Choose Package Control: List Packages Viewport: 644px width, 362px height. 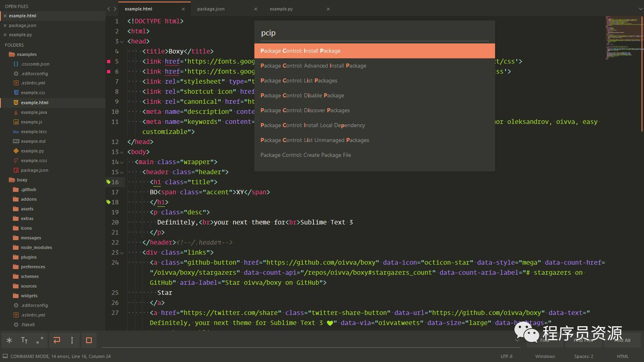[x=374, y=80]
